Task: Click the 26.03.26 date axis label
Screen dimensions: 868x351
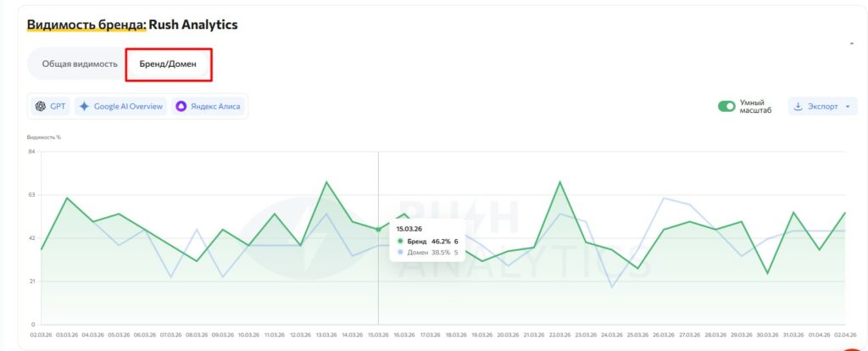Action: (x=664, y=335)
